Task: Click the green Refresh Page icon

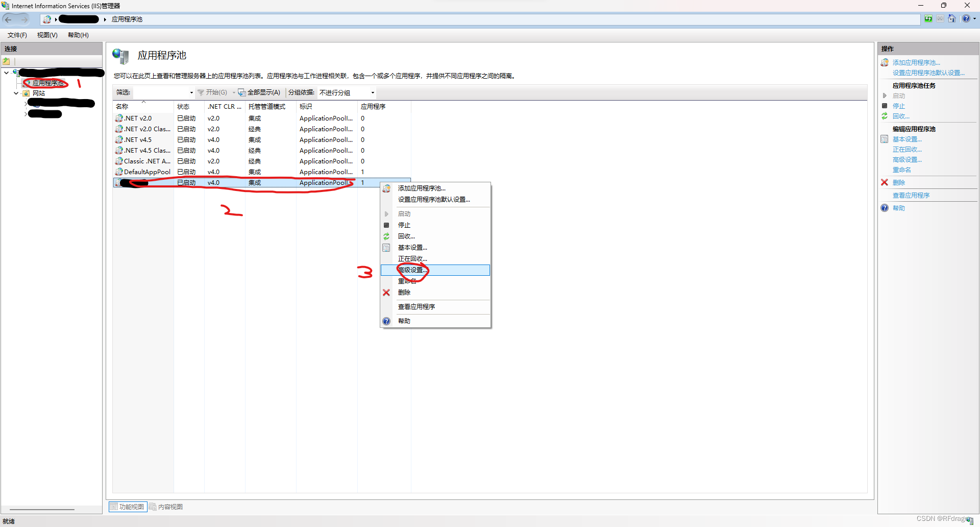Action: [928, 19]
